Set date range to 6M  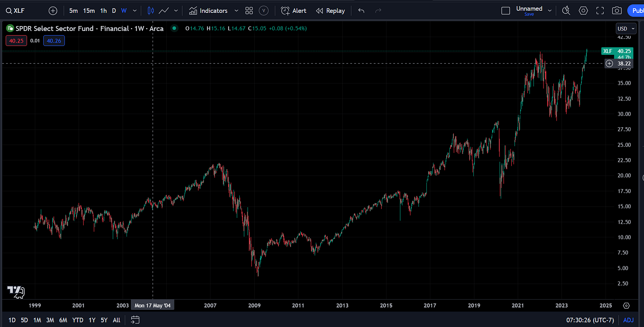pyautogui.click(x=63, y=320)
